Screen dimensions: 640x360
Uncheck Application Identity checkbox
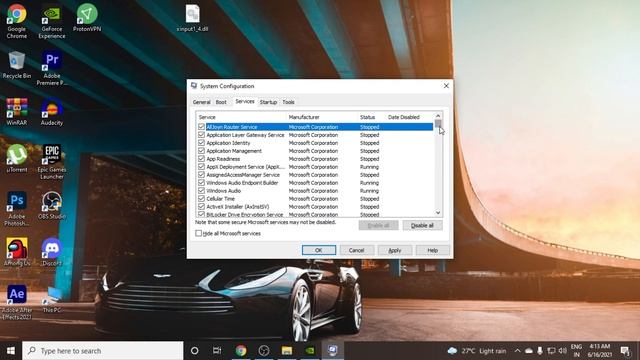click(x=201, y=143)
